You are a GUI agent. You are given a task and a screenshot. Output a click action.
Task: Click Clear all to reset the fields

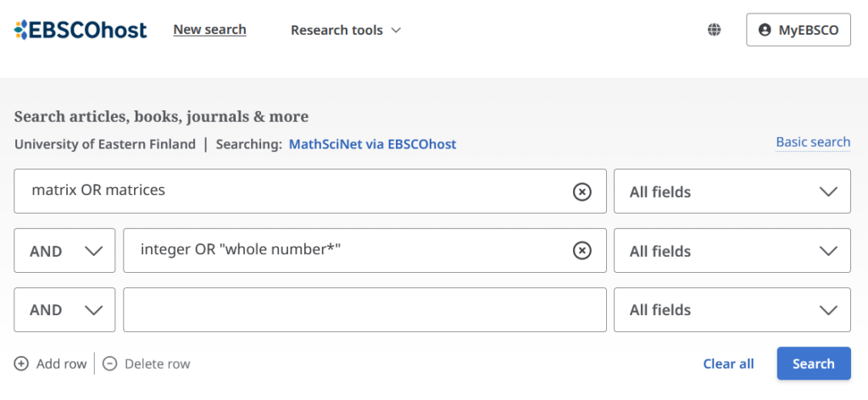pos(728,364)
